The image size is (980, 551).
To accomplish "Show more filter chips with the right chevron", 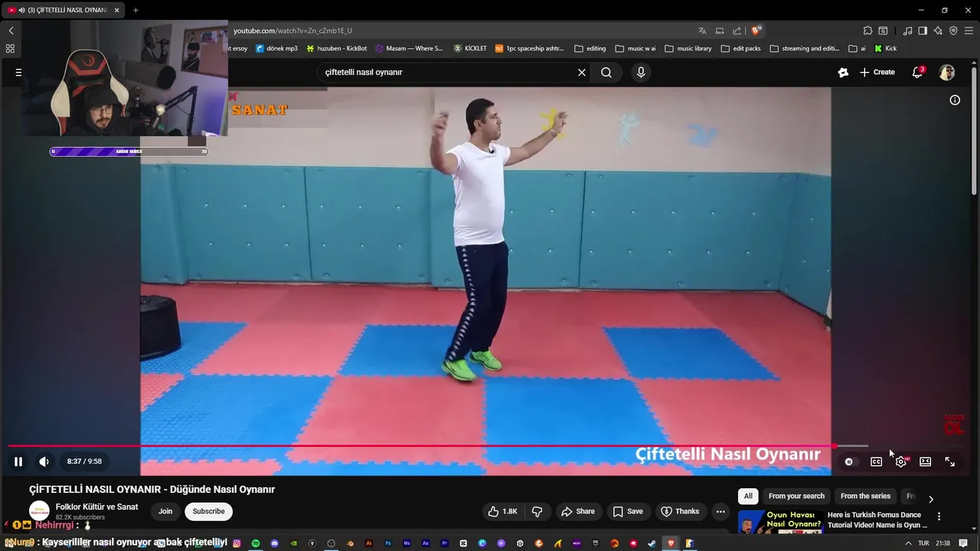I will tap(931, 499).
